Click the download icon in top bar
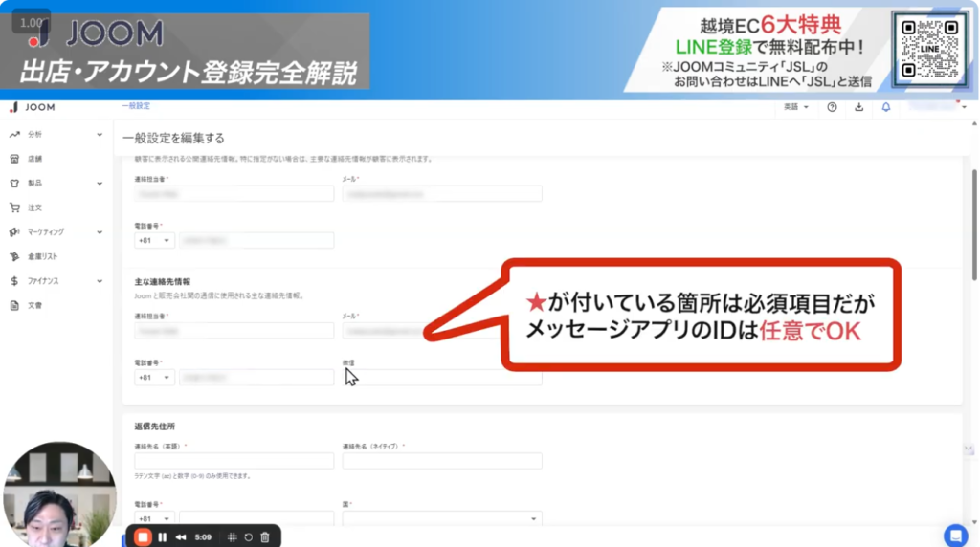980x547 pixels. pos(858,107)
